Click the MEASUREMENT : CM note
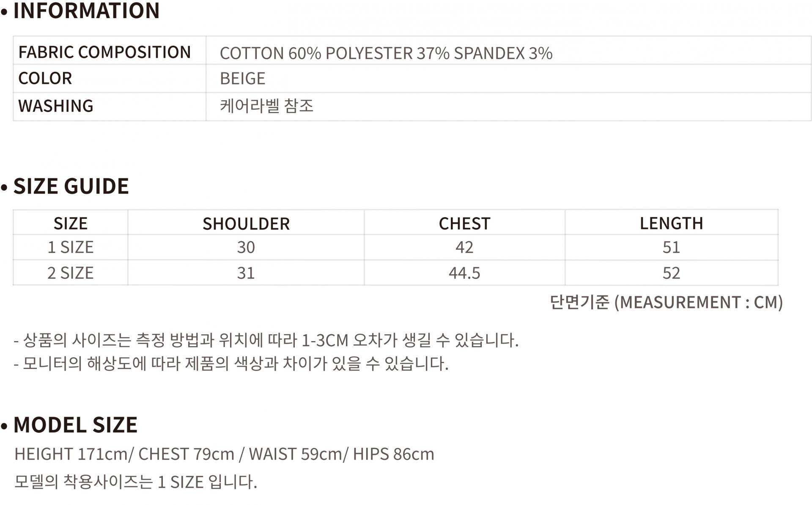Viewport: 812px width, 505px height. pos(666,302)
